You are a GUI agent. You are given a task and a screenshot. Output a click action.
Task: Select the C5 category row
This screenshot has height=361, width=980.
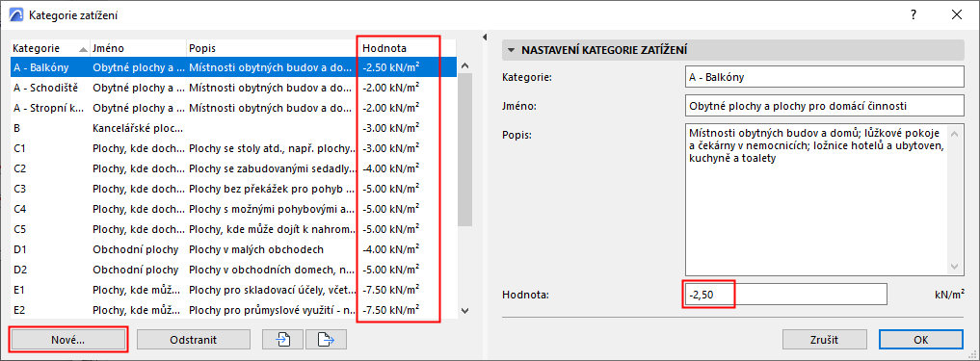tap(234, 228)
